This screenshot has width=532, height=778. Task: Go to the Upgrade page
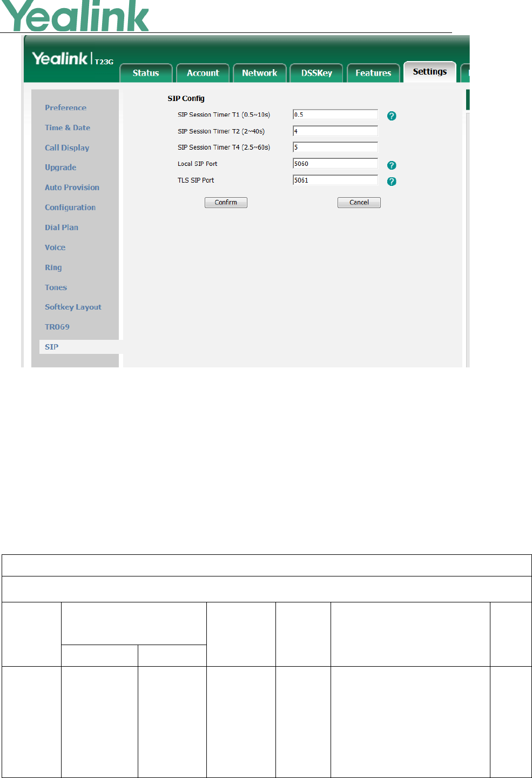60,167
